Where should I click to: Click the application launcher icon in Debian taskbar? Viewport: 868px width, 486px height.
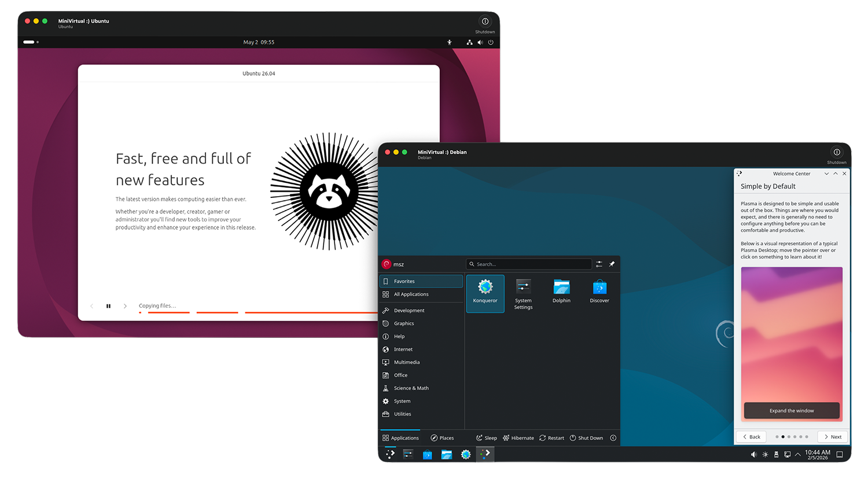click(x=390, y=455)
